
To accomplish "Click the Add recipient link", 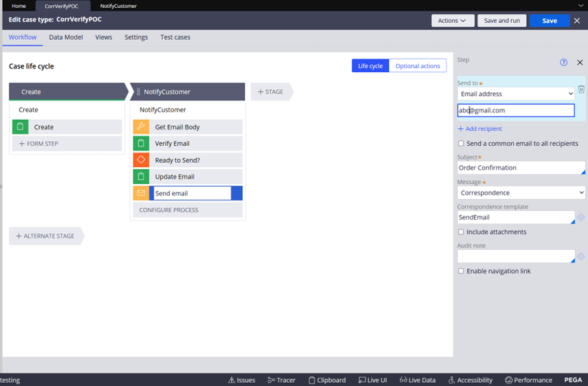I will (x=480, y=129).
